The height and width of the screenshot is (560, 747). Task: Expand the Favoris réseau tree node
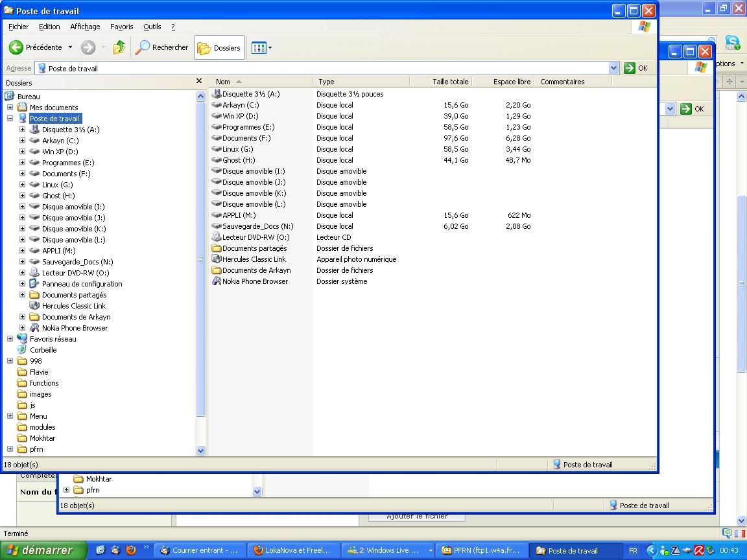(10, 339)
